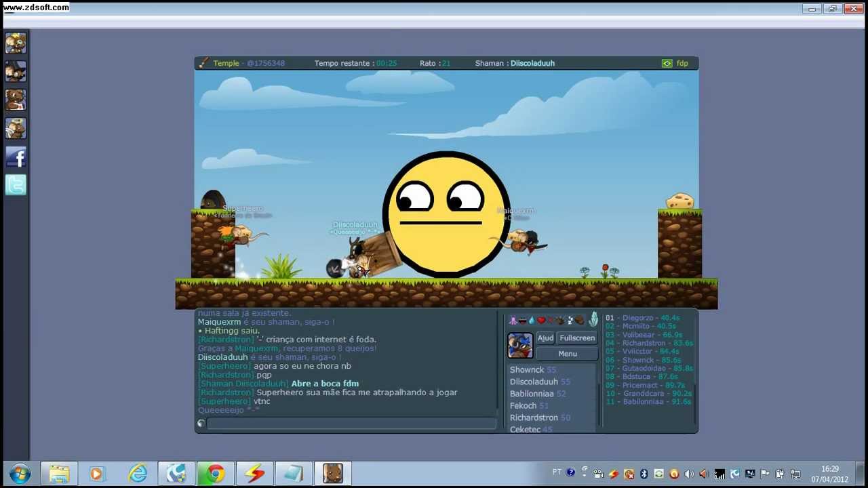Click the brush icon beside Temple

(x=203, y=63)
